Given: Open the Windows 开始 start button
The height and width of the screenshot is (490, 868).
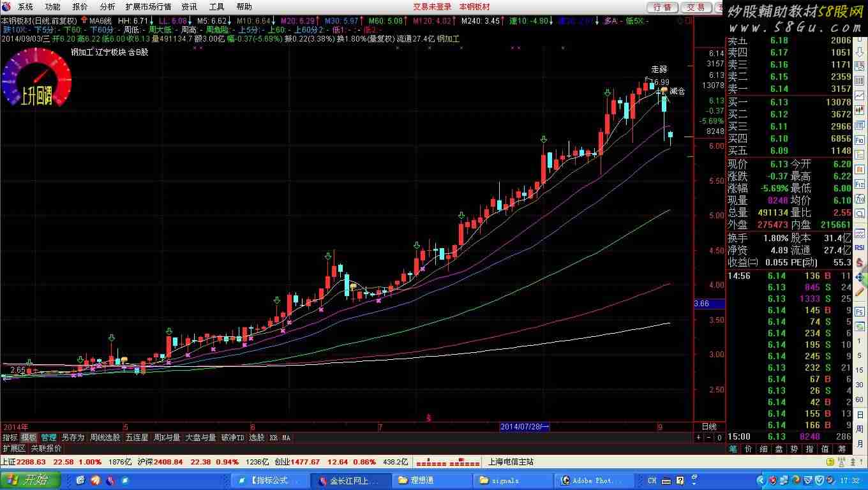Looking at the screenshot, I should (30, 480).
